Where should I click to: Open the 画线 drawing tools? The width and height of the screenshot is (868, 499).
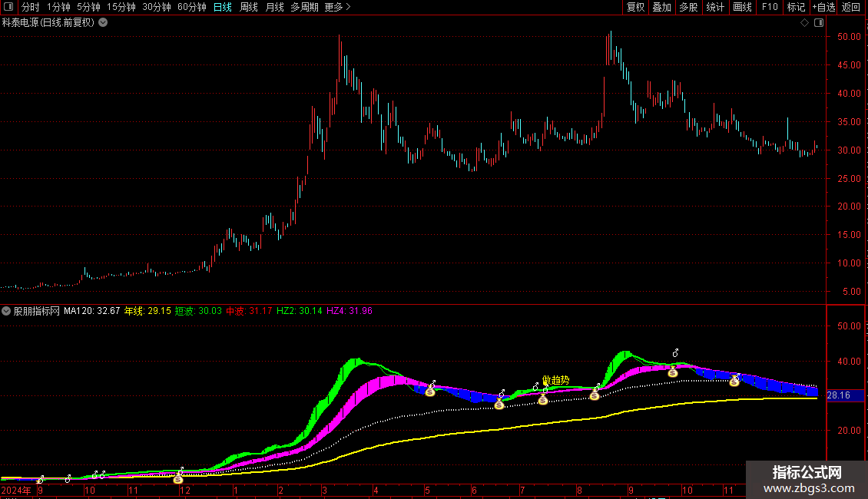click(x=742, y=7)
